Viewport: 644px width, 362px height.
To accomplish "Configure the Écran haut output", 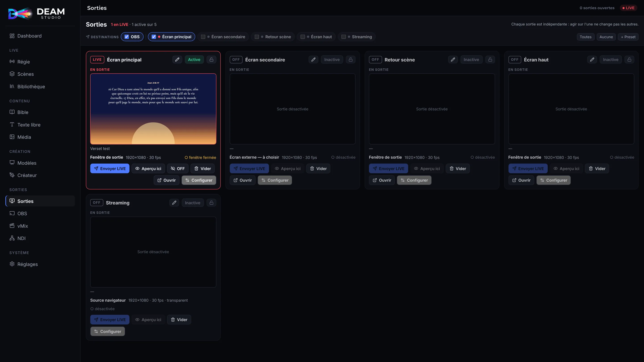I will point(553,180).
